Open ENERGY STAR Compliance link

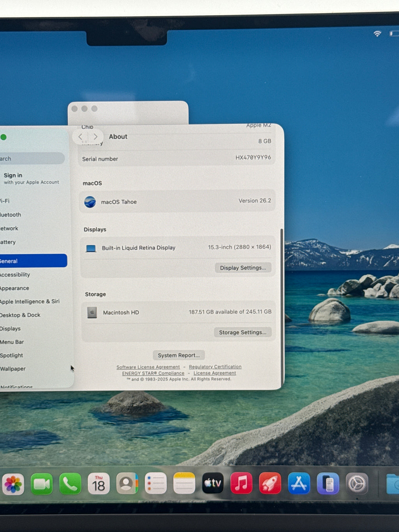[153, 373]
